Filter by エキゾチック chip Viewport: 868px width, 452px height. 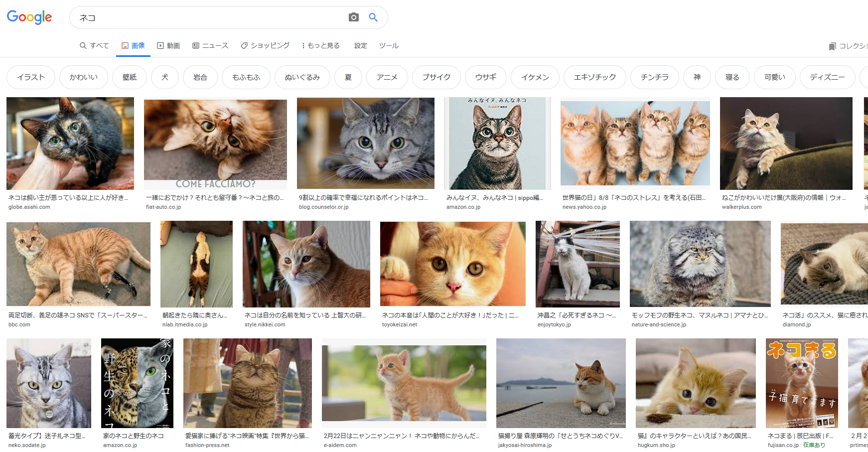click(595, 77)
